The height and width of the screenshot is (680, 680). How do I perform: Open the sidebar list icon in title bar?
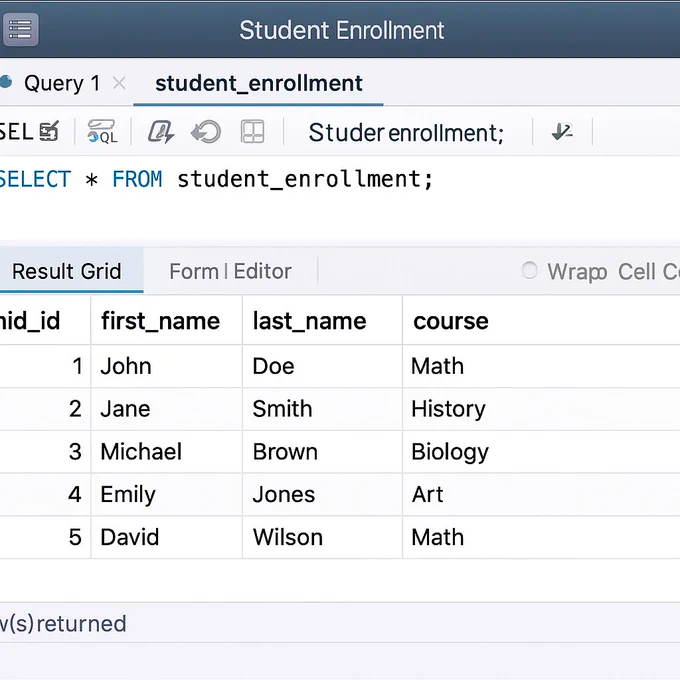point(20,29)
